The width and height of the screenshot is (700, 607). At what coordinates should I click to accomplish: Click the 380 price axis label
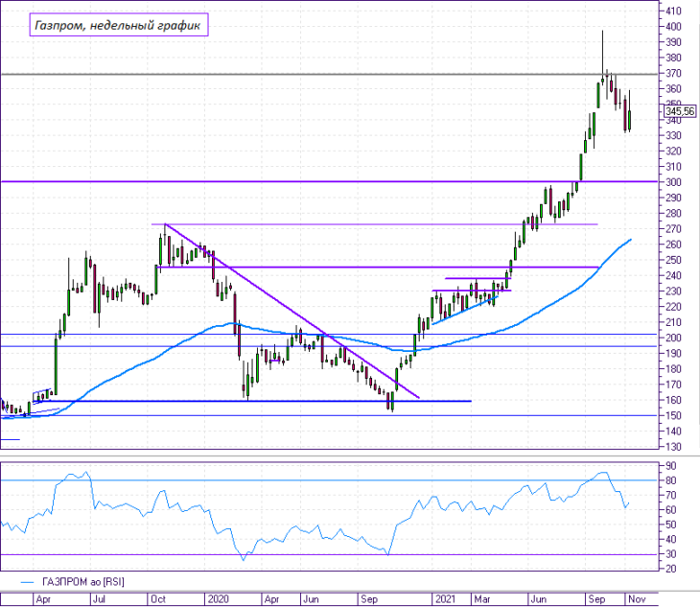click(673, 58)
